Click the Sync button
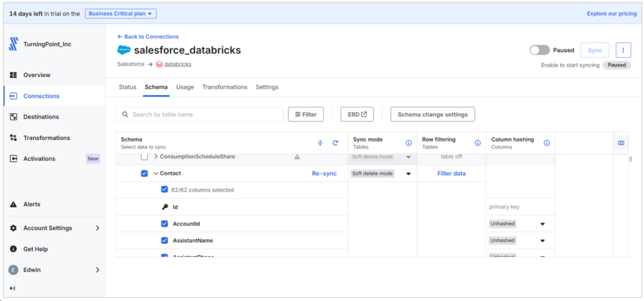Image resolution: width=644 pixels, height=301 pixels. pyautogui.click(x=595, y=50)
